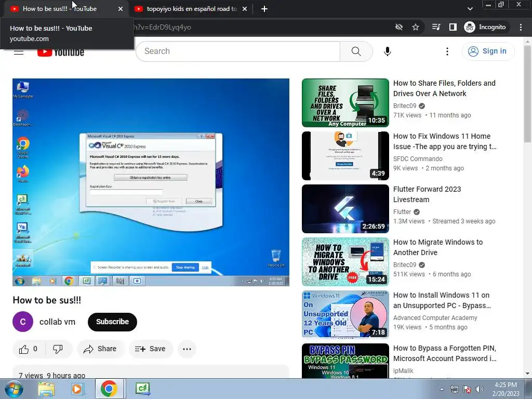Switch to the 'topoyiyo kids en español' tab
The width and height of the screenshot is (532, 399).
(x=192, y=9)
